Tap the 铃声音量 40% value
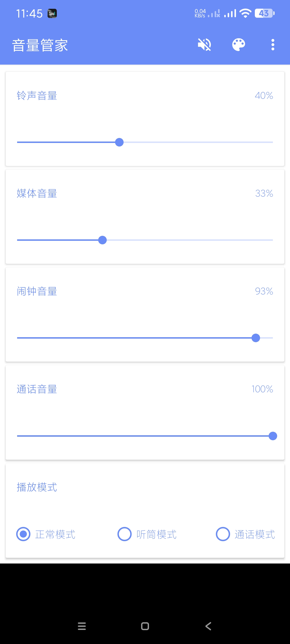290x644 pixels. pos(264,95)
